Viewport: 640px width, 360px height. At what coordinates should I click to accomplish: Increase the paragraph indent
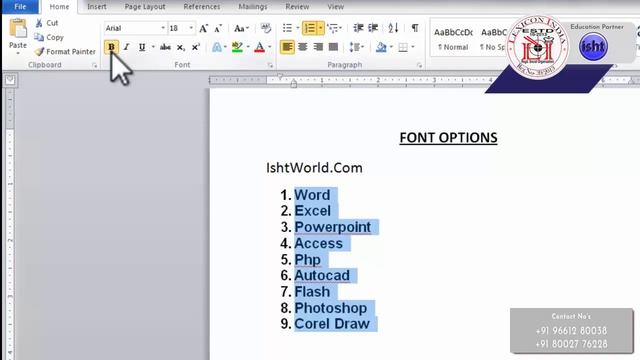coord(373,28)
